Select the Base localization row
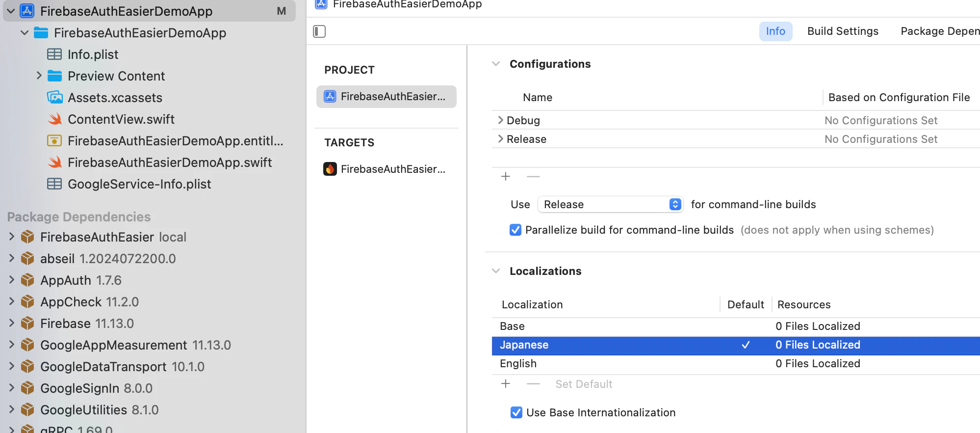Image resolution: width=980 pixels, height=433 pixels. (x=736, y=326)
